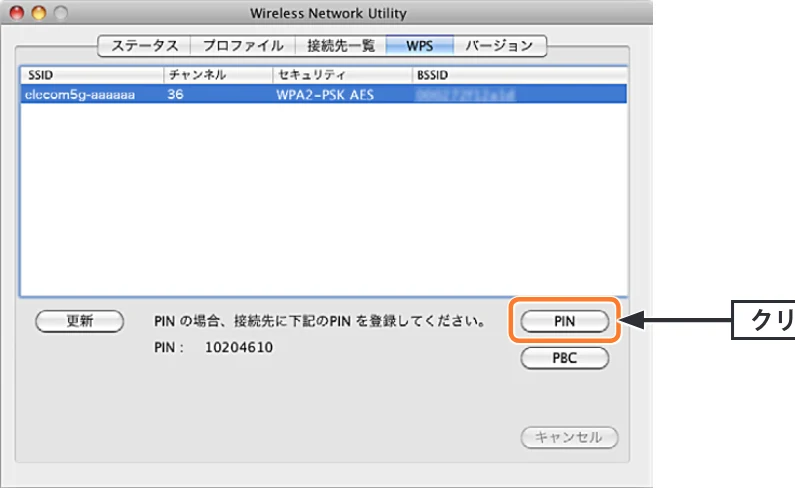795x489 pixels.
Task: Click the SSID column header
Action: click(x=92, y=75)
